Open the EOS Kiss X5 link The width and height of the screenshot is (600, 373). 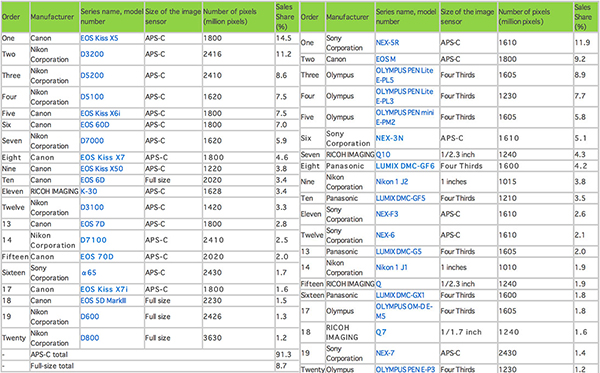(99, 38)
